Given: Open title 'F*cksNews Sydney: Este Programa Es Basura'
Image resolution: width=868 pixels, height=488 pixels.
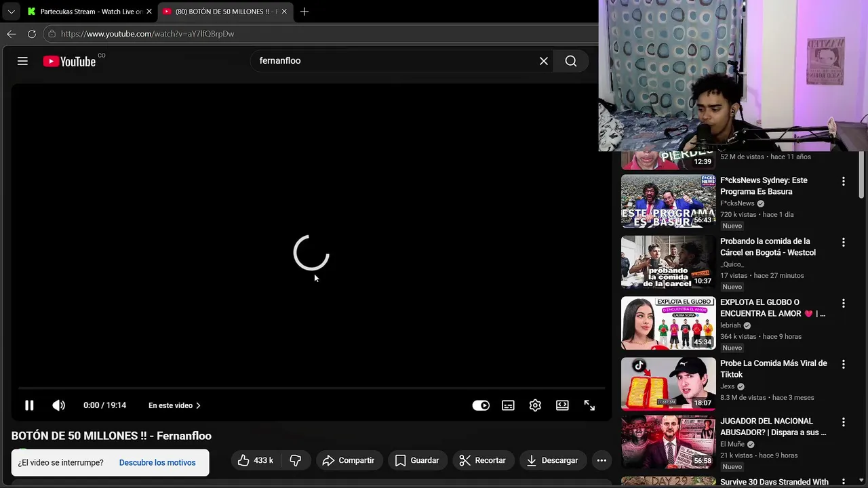Looking at the screenshot, I should tap(764, 186).
